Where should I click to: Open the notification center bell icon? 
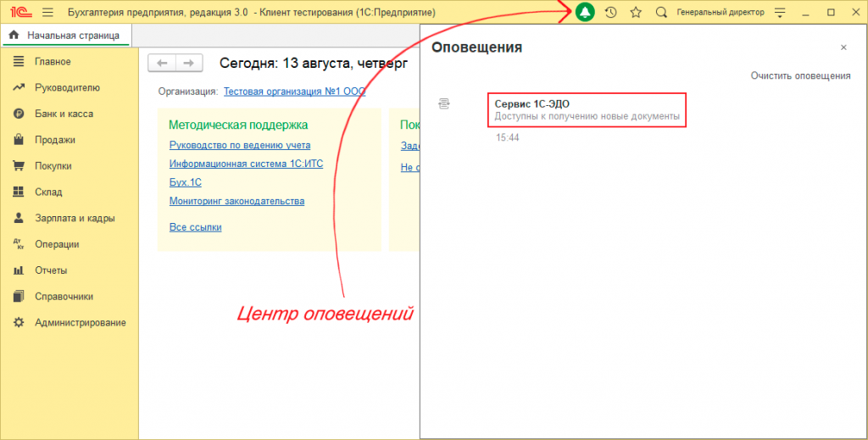(x=585, y=12)
